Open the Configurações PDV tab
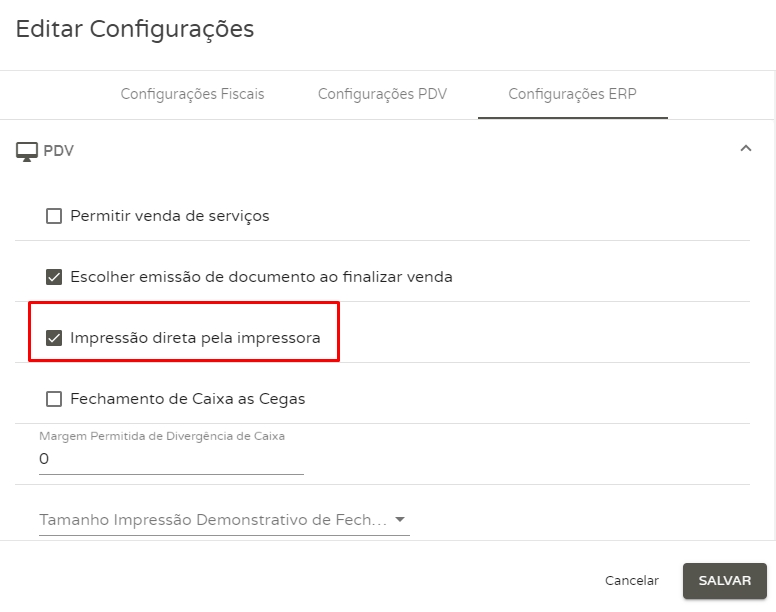This screenshot has height=612, width=776. pos(382,95)
